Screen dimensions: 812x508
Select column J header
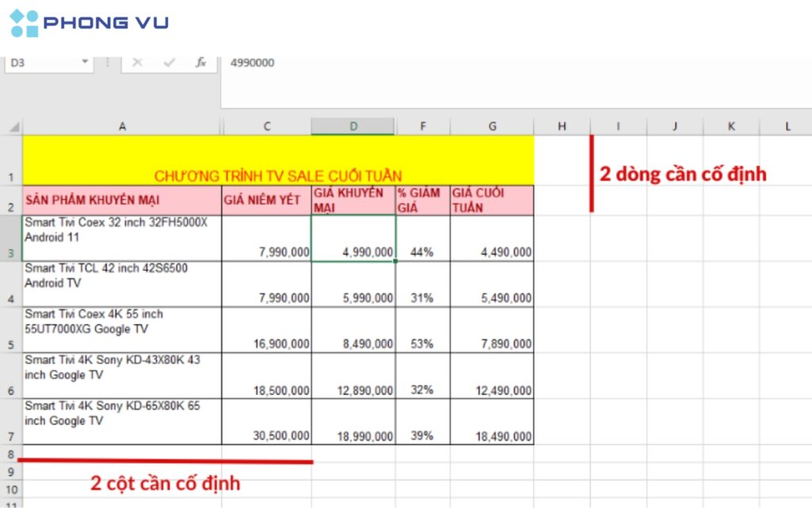point(675,126)
